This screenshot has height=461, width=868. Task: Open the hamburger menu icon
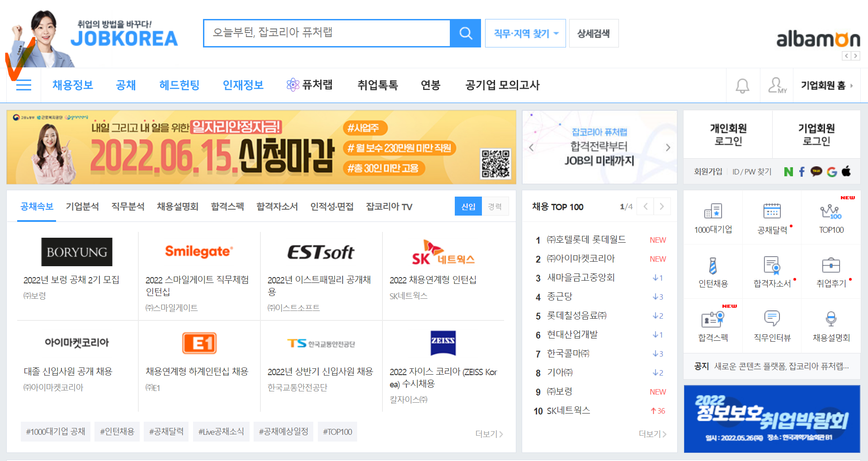point(24,85)
